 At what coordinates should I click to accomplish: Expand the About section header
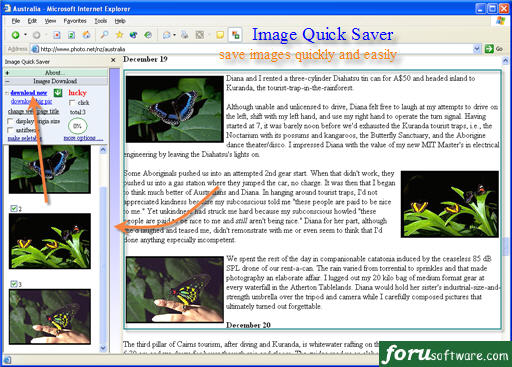click(x=55, y=72)
